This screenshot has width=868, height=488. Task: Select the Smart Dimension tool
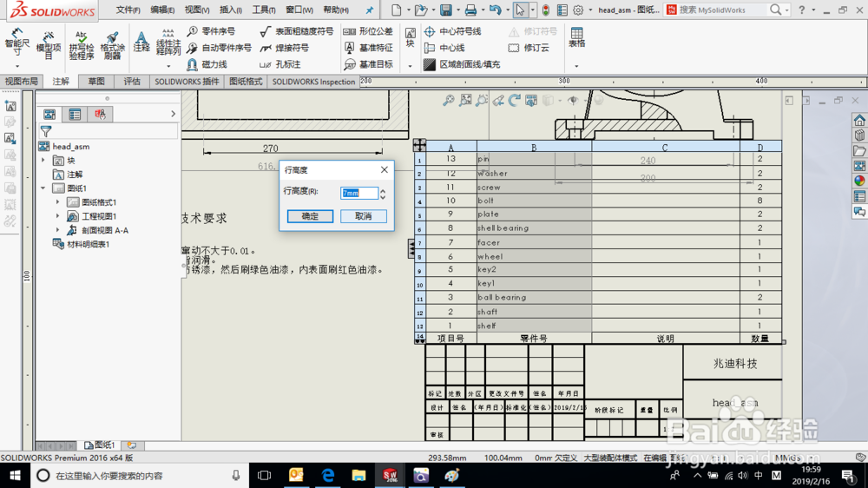click(x=17, y=42)
